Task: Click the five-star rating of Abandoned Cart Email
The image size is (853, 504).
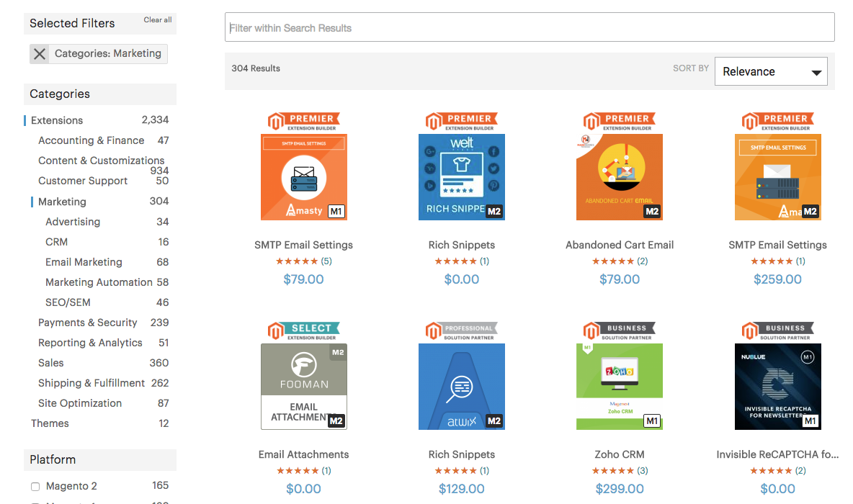Action: point(613,261)
